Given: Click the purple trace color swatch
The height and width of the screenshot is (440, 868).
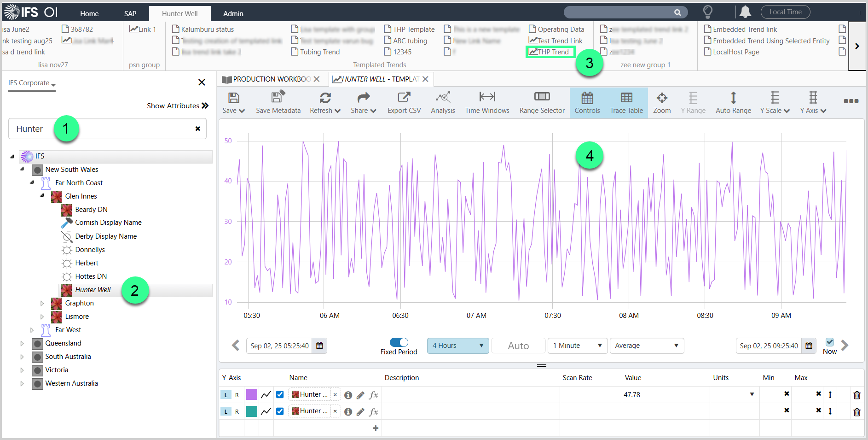Looking at the screenshot, I should coord(252,394).
